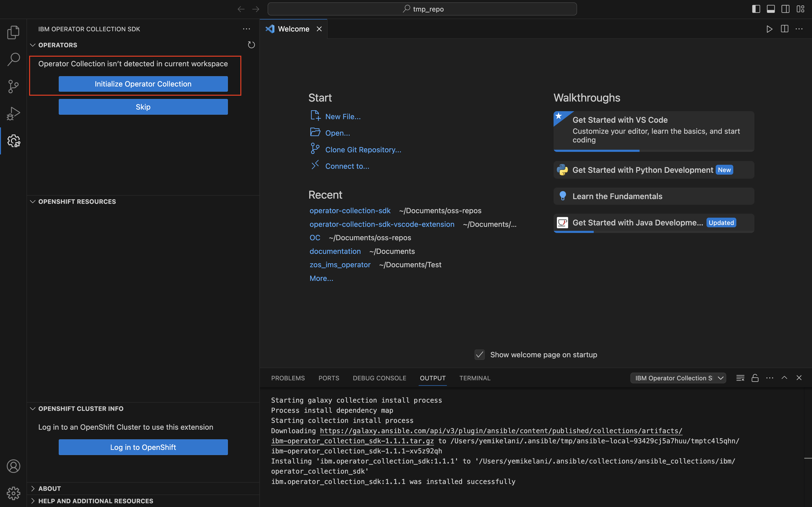Screen dimensions: 812x507
Task: Click the Skip button
Action: (x=143, y=107)
